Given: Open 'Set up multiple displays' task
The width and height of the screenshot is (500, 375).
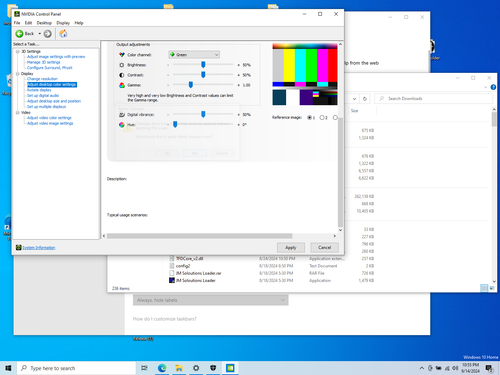Looking at the screenshot, I should tap(46, 107).
